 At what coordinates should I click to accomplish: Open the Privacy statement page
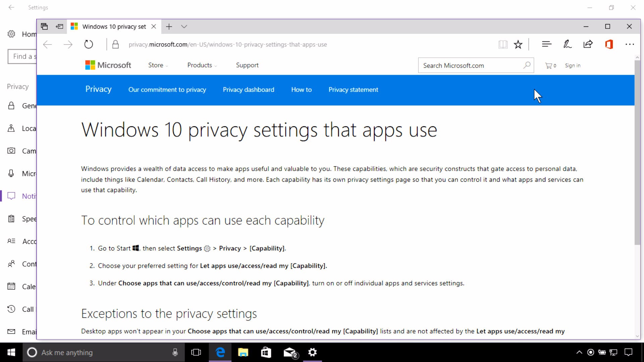coord(353,90)
